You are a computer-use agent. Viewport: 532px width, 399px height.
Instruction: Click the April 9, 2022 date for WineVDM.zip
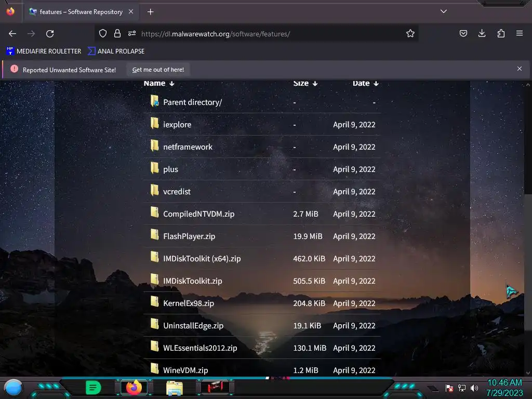point(354,370)
